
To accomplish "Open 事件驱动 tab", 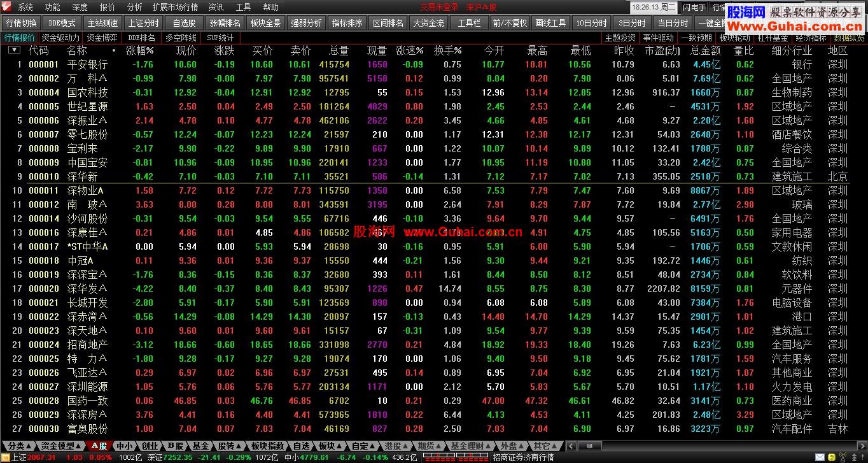I will tap(658, 38).
